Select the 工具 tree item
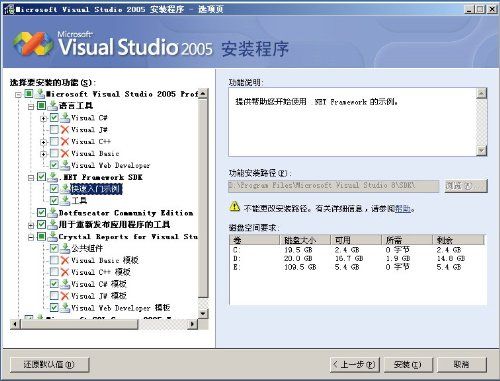 click(x=79, y=201)
